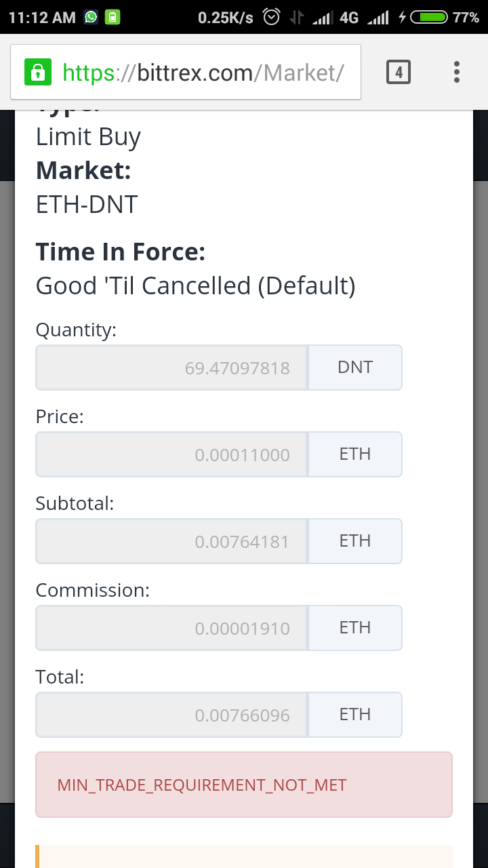Viewport: 488px width, 868px height.
Task: Tap the green SIM notification icon
Action: (x=113, y=17)
